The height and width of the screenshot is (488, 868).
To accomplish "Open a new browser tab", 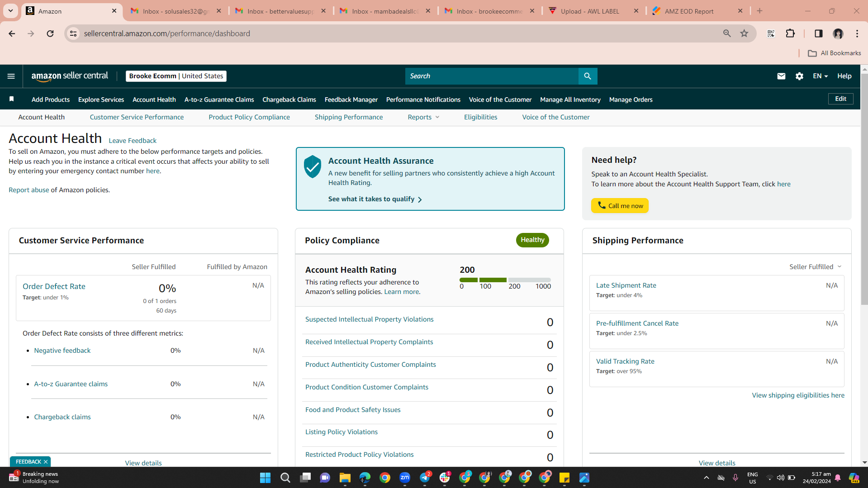I will (759, 11).
